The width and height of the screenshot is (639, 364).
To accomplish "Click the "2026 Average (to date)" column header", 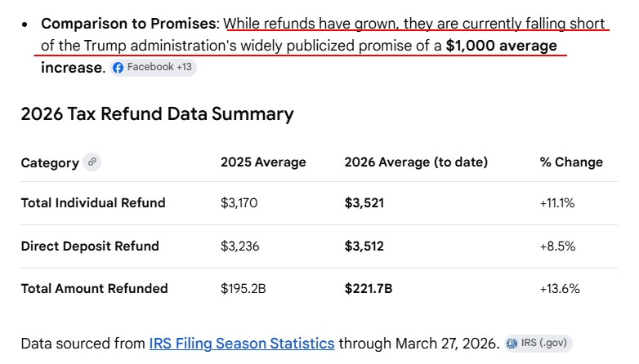I will pos(416,162).
